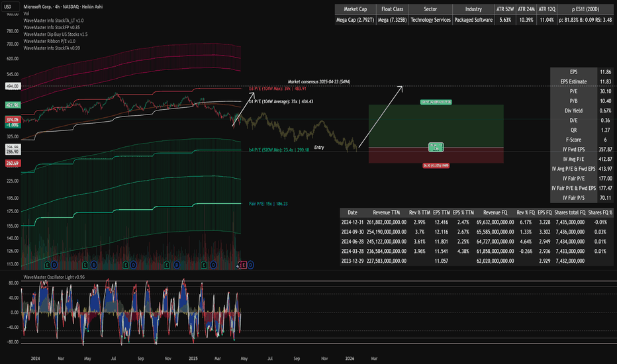This screenshot has width=617, height=364.
Task: Select the red stop-loss zone of long position
Action: point(436,156)
